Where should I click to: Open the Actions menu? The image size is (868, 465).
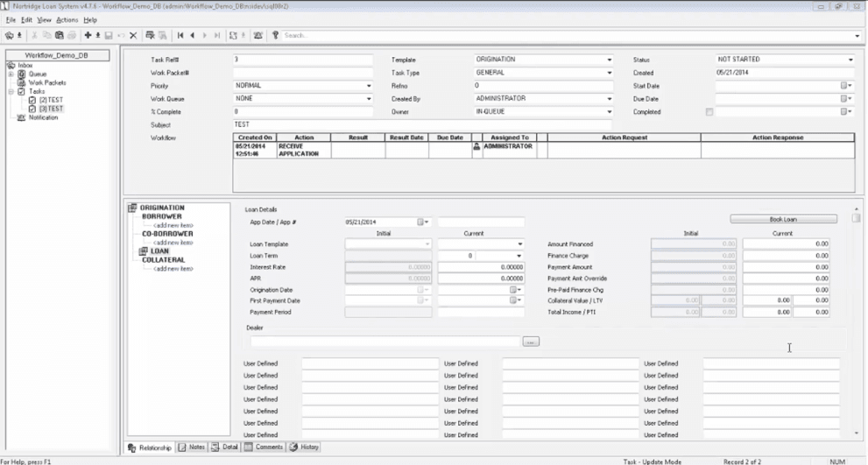pyautogui.click(x=67, y=20)
